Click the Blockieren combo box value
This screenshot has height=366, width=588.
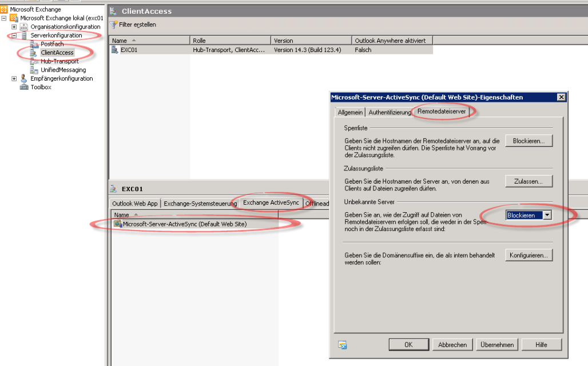(525, 215)
